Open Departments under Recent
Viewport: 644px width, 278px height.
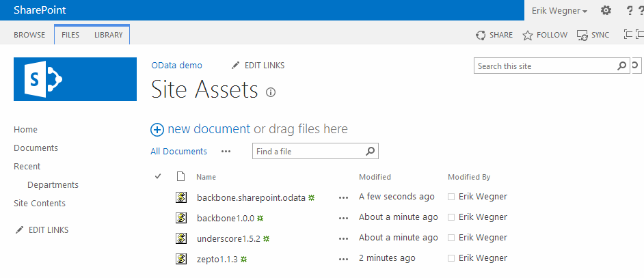click(x=53, y=185)
